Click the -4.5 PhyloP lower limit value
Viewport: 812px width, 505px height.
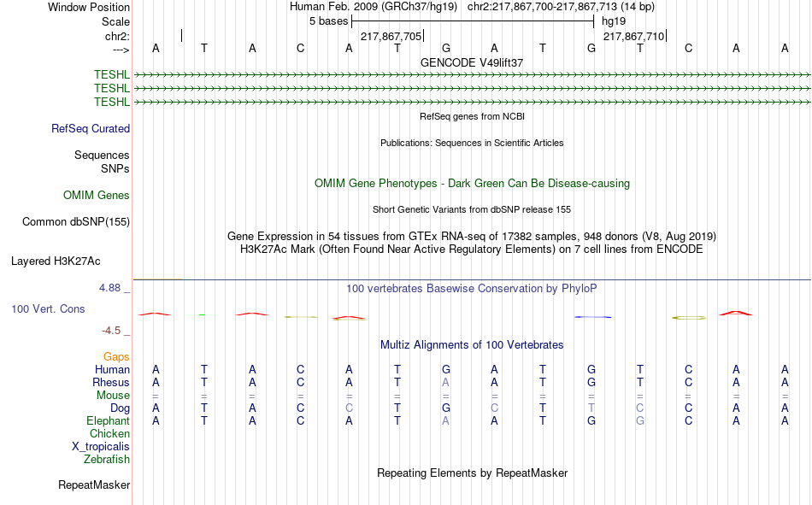[111, 331]
